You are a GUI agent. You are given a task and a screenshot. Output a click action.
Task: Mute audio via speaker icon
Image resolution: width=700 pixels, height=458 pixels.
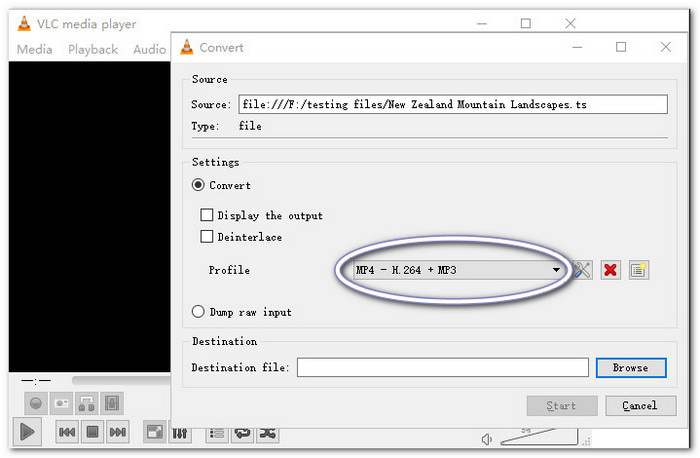pos(486,440)
